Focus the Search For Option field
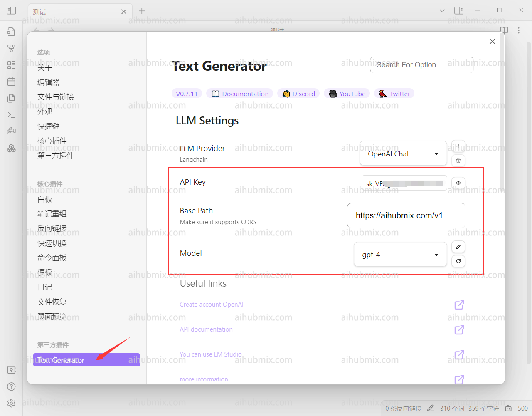The image size is (532, 416). point(421,65)
